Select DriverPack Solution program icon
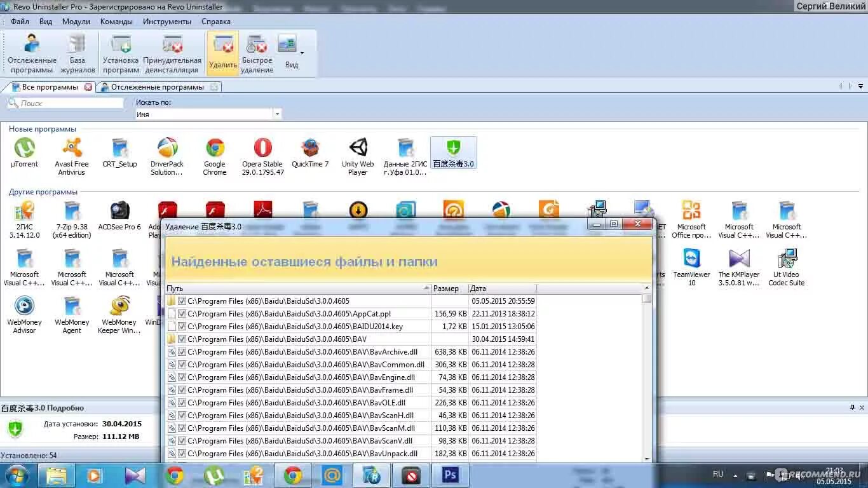The image size is (868, 488). click(167, 157)
